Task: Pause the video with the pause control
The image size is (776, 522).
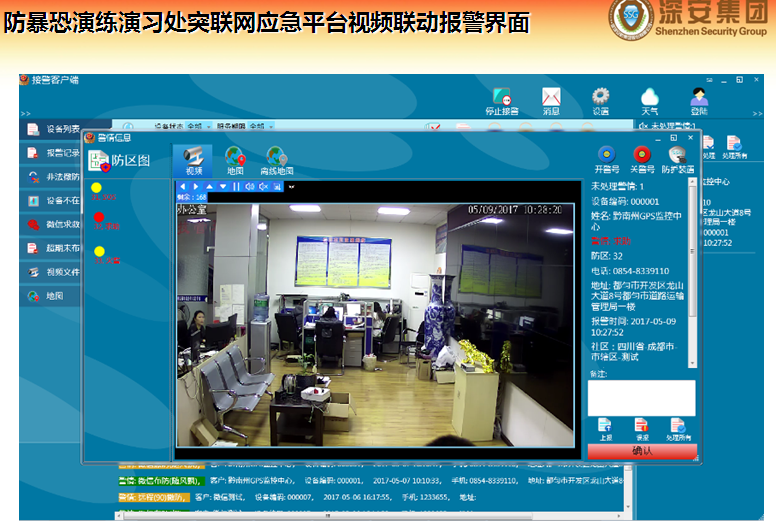Action: click(237, 187)
